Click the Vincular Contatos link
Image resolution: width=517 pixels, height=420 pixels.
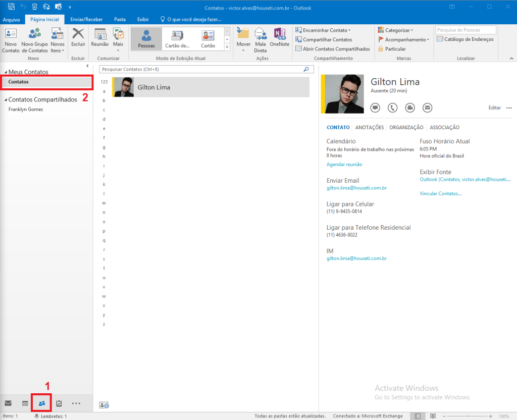(440, 193)
